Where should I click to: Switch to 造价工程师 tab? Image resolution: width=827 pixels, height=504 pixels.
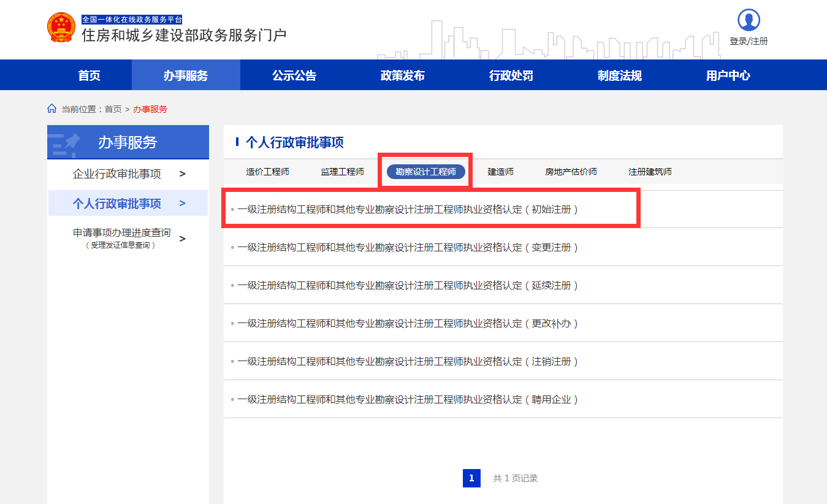click(x=268, y=172)
